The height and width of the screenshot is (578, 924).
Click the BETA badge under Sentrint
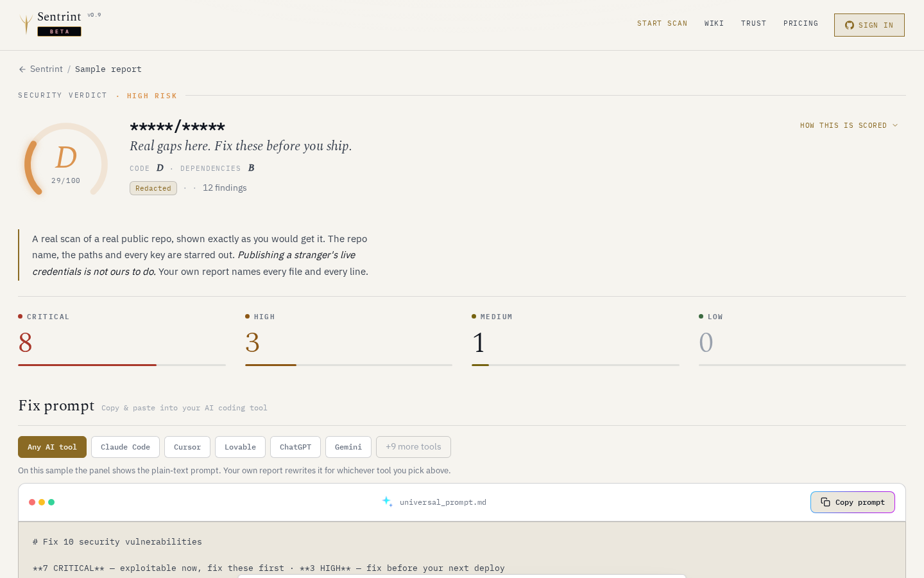click(x=60, y=31)
